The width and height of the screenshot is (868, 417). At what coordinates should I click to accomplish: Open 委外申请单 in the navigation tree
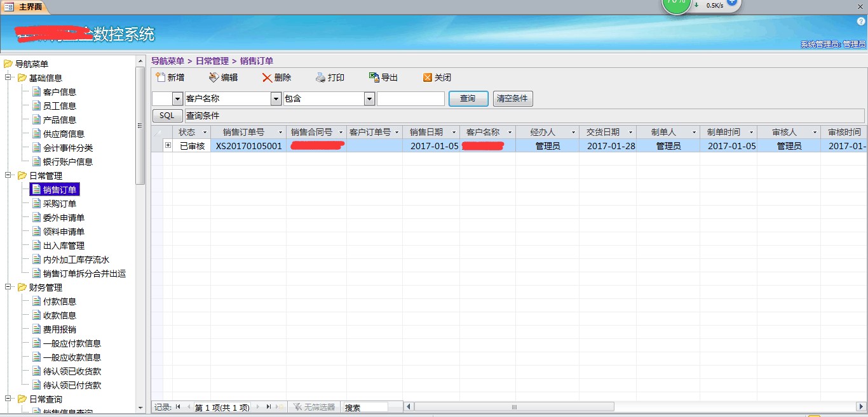pyautogui.click(x=64, y=218)
